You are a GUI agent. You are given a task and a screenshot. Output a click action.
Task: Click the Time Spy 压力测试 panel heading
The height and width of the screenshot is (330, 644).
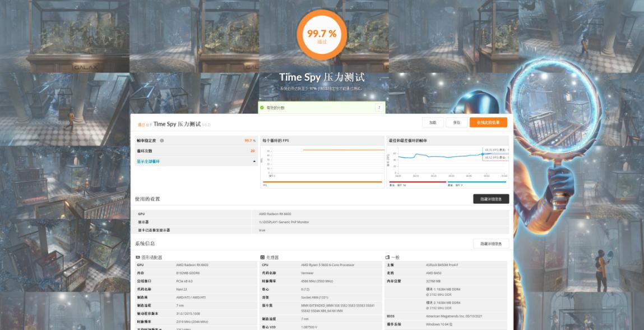pos(177,124)
